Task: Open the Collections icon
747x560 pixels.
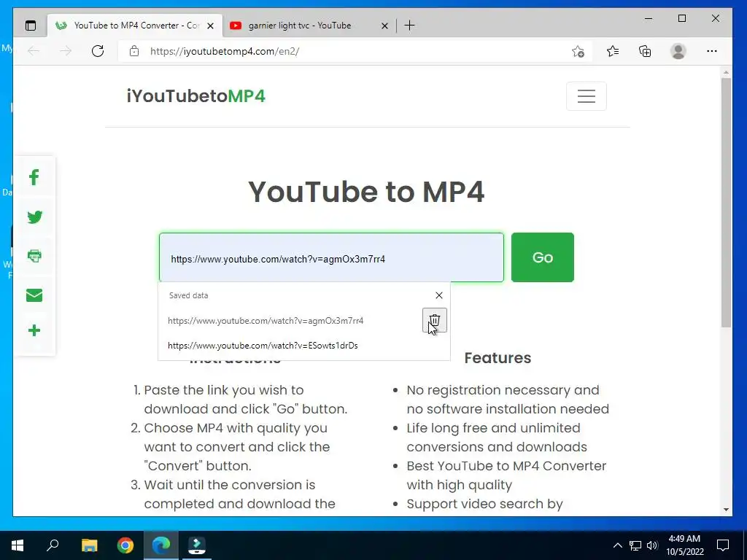Action: (645, 51)
